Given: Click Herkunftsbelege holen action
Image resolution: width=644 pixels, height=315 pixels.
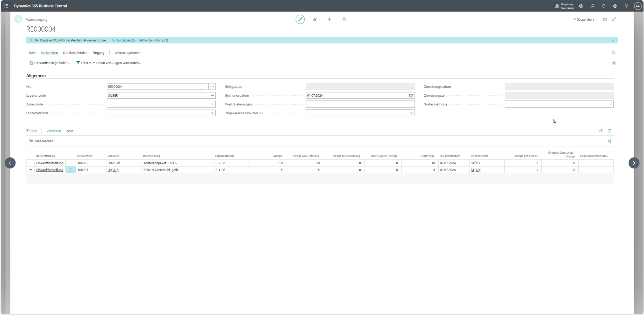Looking at the screenshot, I should [50, 63].
